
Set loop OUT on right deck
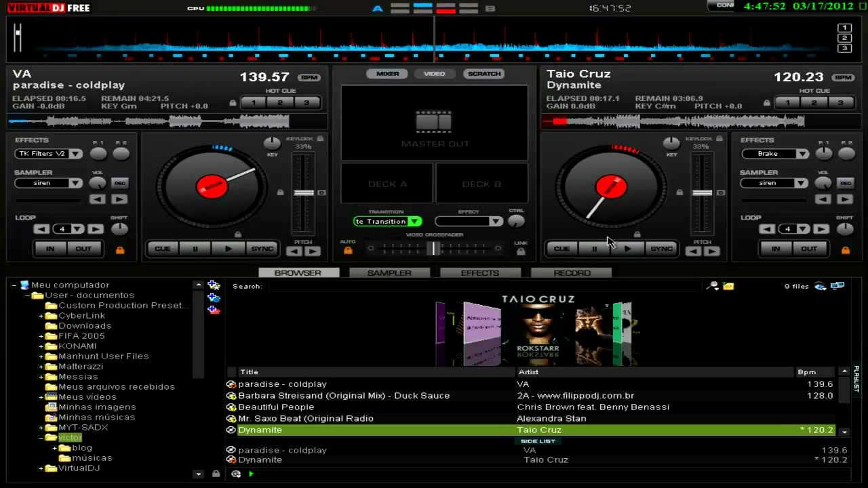[809, 249]
